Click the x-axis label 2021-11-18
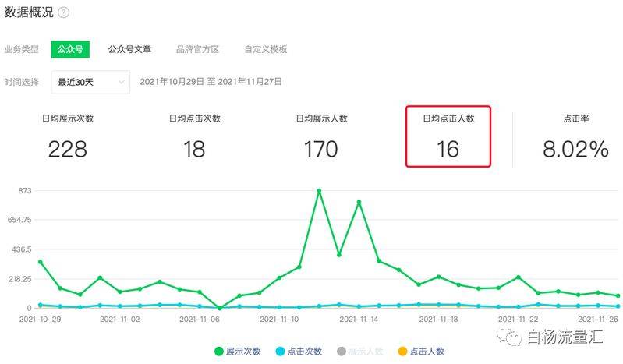623x364 pixels. tap(438, 319)
